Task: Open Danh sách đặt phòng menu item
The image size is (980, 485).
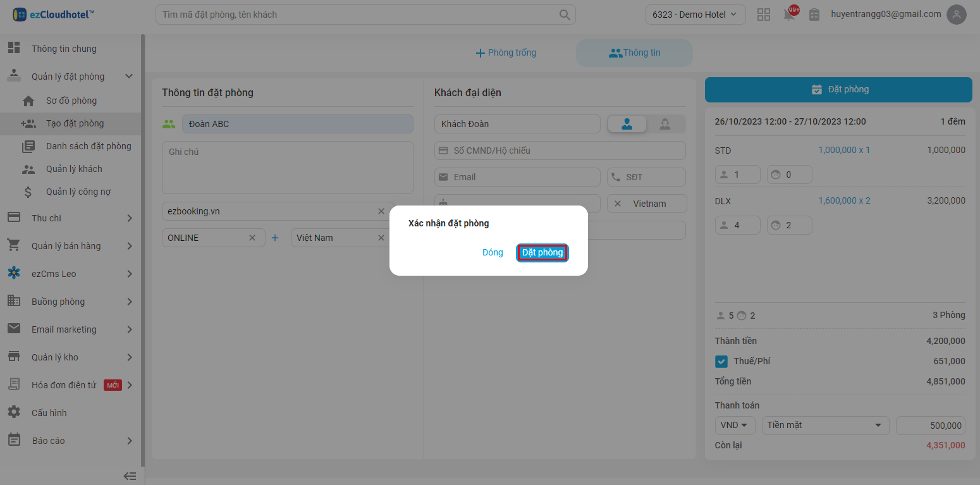Action: pos(89,146)
